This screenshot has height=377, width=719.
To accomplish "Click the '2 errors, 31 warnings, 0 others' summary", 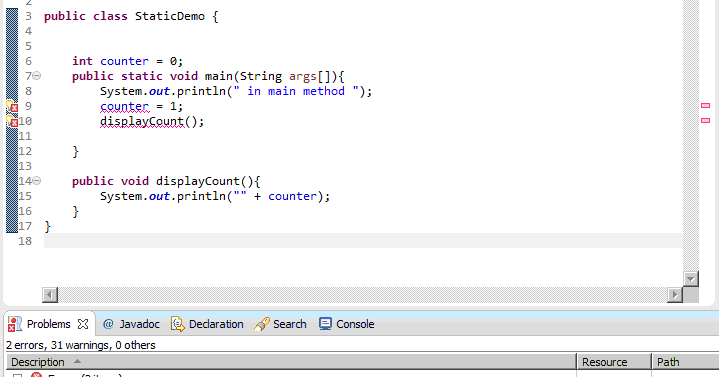I will point(81,345).
